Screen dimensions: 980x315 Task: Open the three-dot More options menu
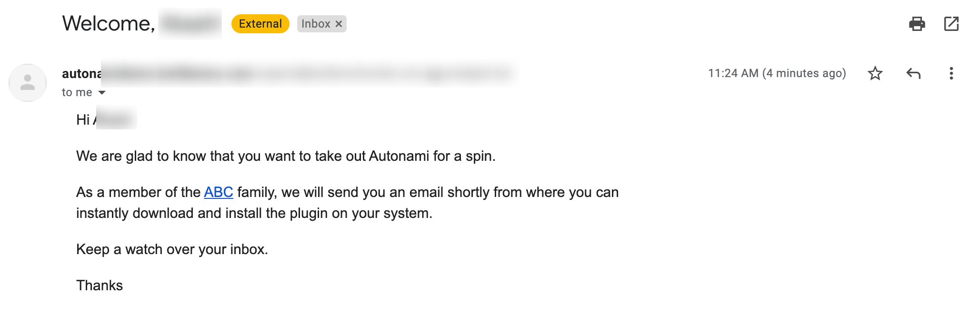pos(951,73)
